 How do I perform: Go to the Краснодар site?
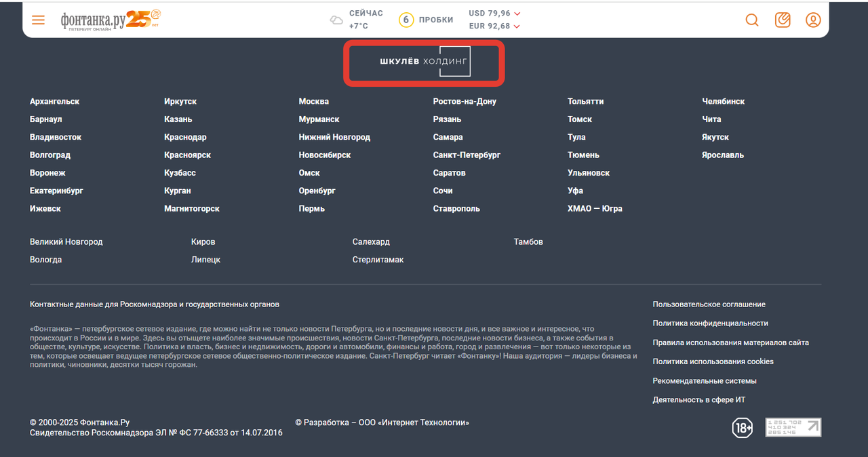coord(185,137)
